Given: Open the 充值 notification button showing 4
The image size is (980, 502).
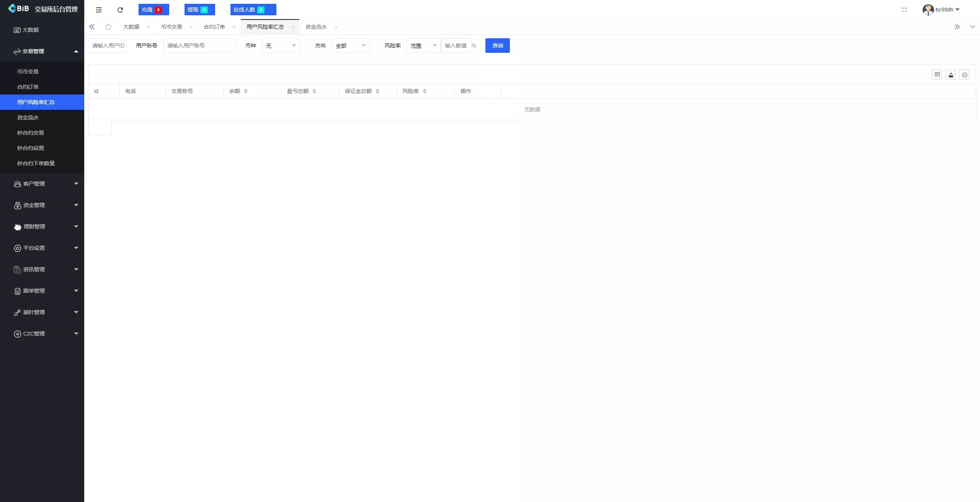Looking at the screenshot, I should pos(153,10).
